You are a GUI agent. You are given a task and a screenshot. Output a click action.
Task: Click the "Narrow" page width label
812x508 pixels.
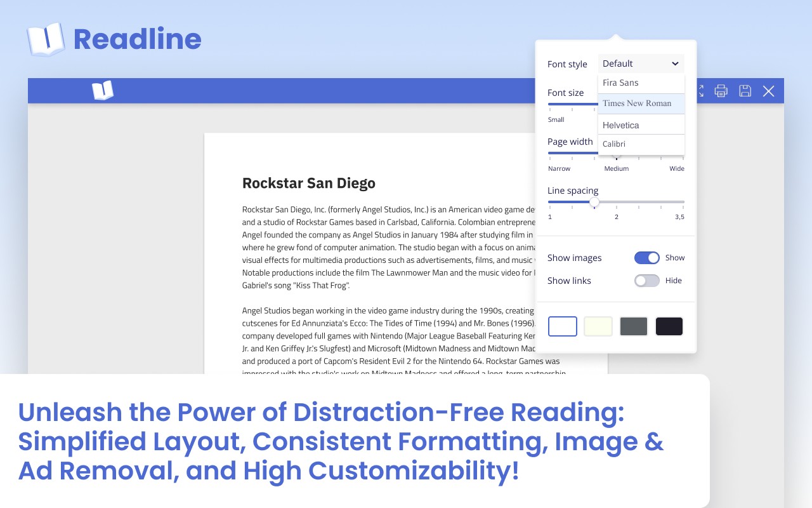(559, 168)
